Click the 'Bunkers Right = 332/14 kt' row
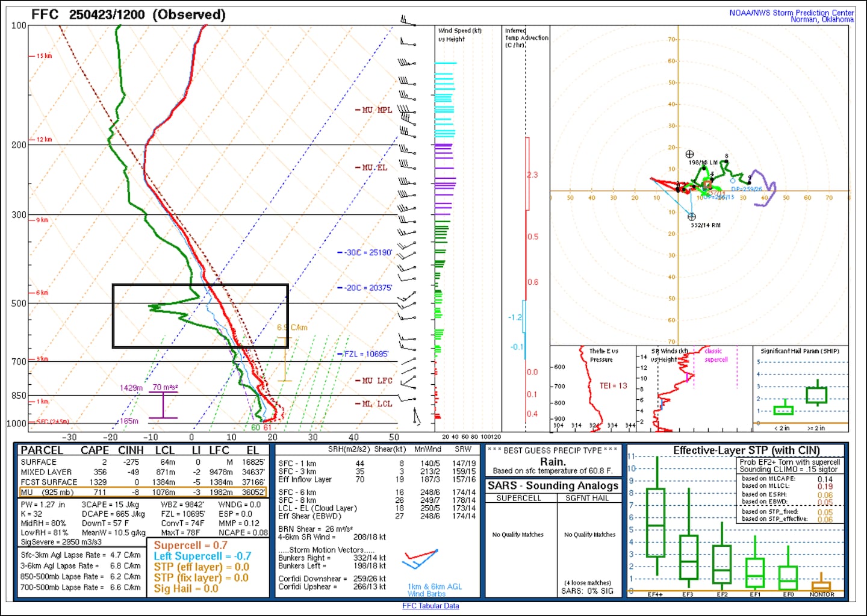The width and height of the screenshot is (867, 616). pos(332,558)
